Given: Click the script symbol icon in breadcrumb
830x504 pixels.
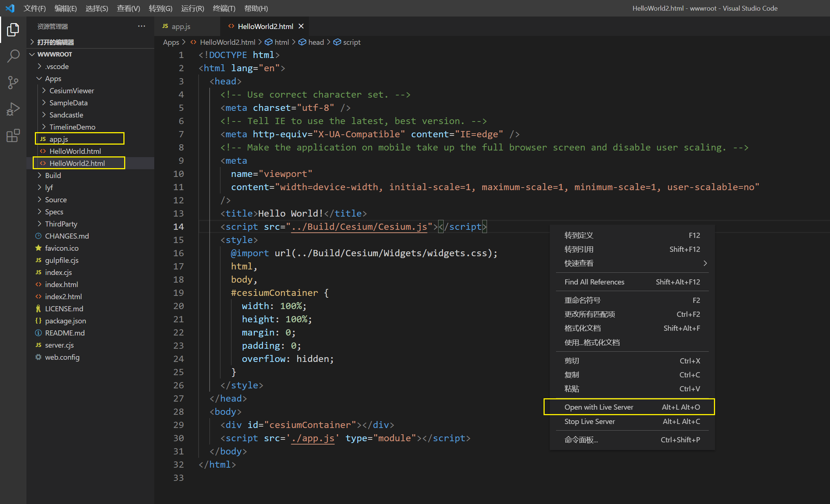Looking at the screenshot, I should [x=337, y=42].
